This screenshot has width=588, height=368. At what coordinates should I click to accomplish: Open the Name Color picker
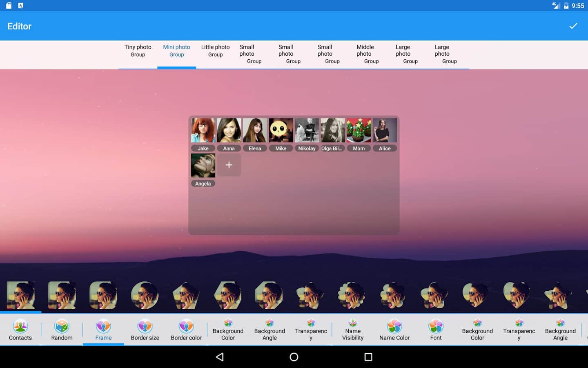(x=394, y=330)
